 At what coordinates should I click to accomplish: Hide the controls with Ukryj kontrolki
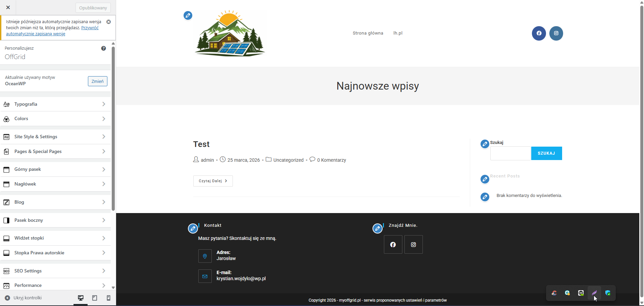(23, 298)
